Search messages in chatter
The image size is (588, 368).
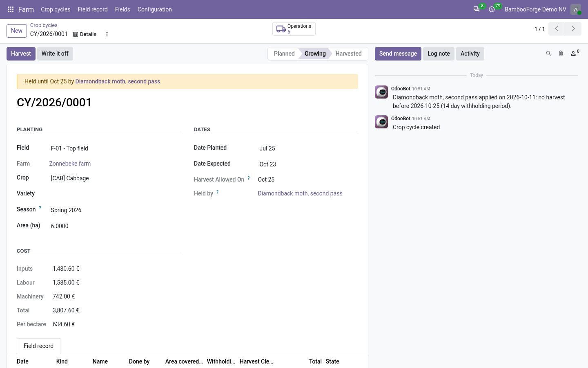[549, 54]
